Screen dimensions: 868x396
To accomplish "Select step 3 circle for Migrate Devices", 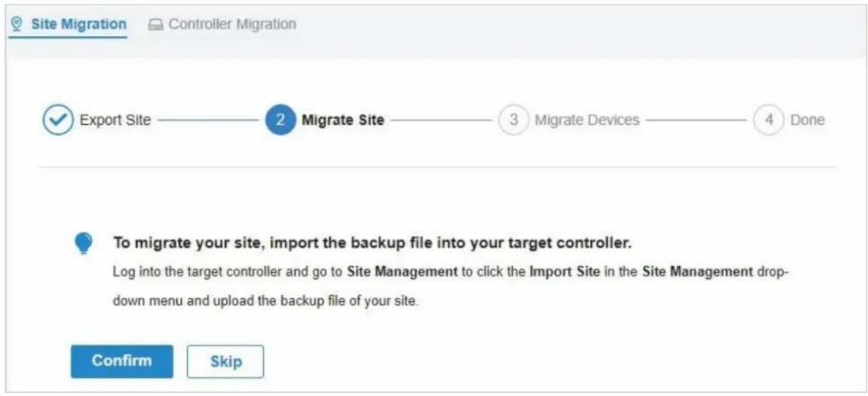I will (514, 121).
